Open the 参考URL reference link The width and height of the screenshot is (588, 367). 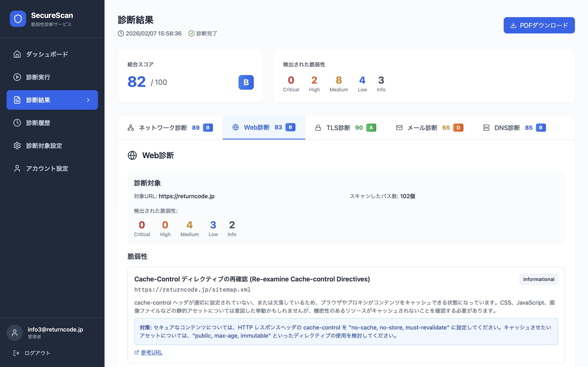point(152,352)
